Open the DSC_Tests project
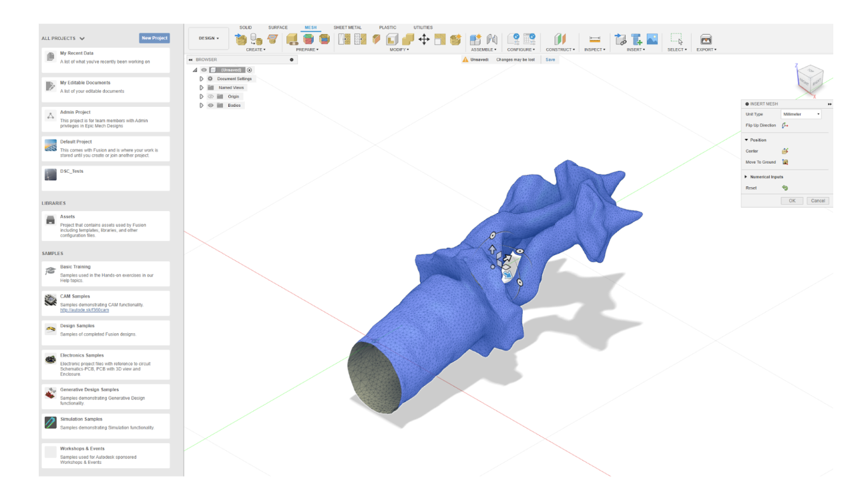868x498 pixels. [x=105, y=178]
